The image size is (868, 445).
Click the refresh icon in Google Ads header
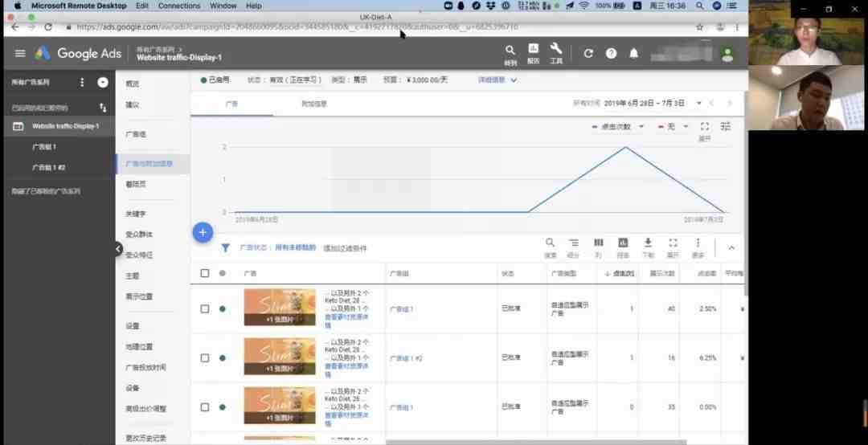588,53
